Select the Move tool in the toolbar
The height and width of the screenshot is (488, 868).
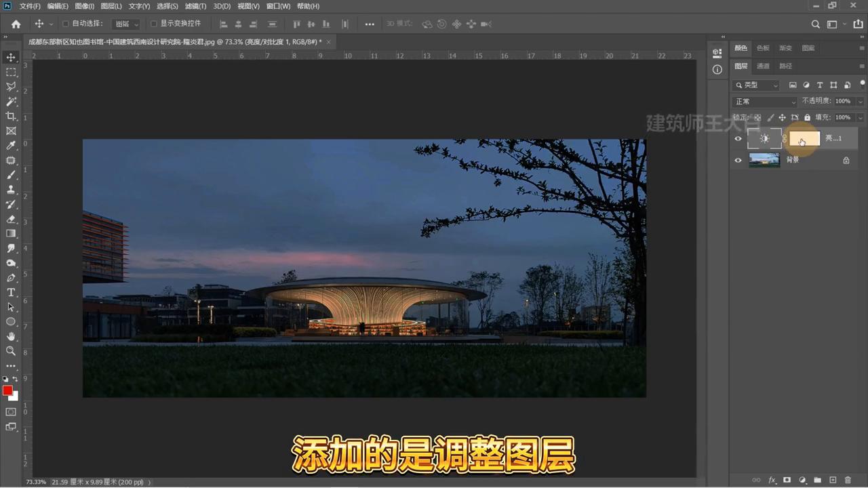(x=10, y=57)
